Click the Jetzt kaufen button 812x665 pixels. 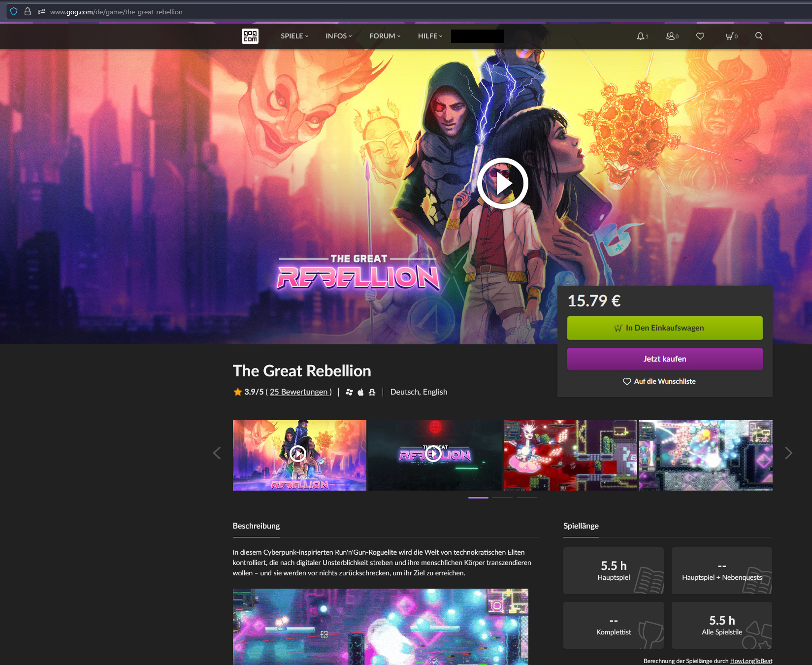click(x=665, y=359)
